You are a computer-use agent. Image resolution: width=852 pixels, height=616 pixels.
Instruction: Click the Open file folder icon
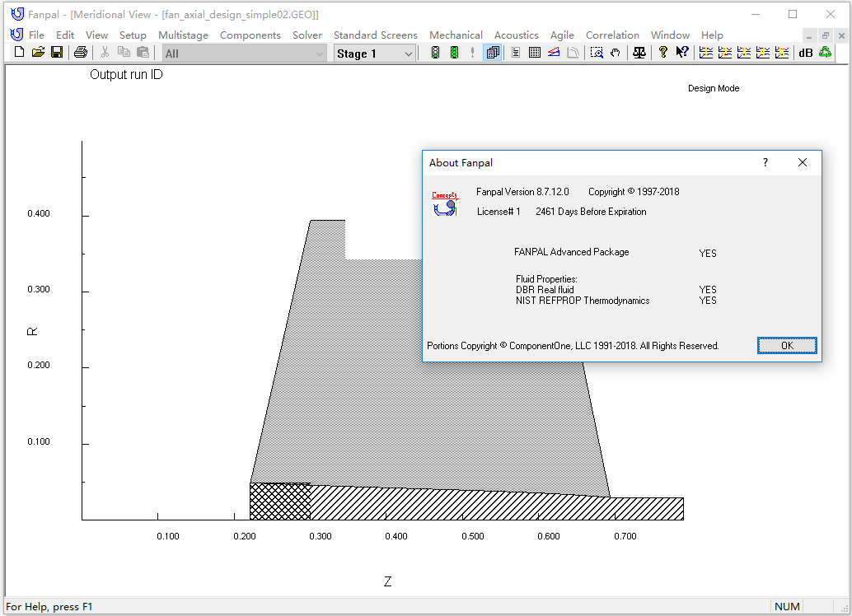click(38, 53)
